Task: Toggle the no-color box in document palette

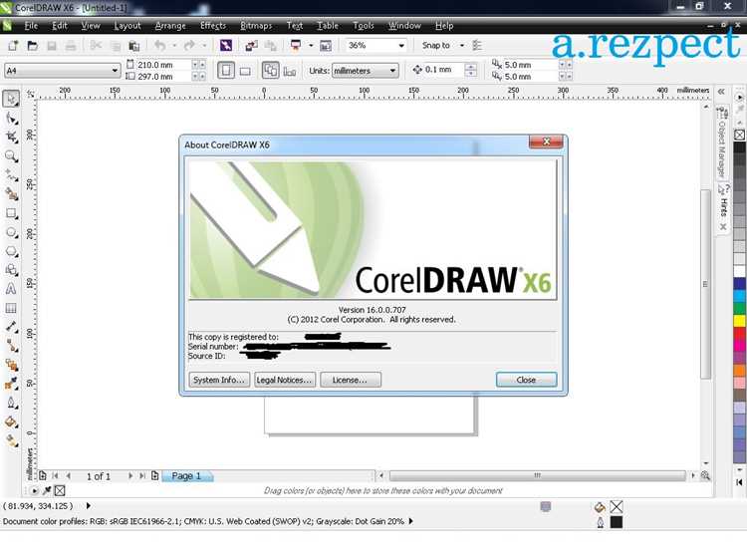Action: [x=60, y=490]
